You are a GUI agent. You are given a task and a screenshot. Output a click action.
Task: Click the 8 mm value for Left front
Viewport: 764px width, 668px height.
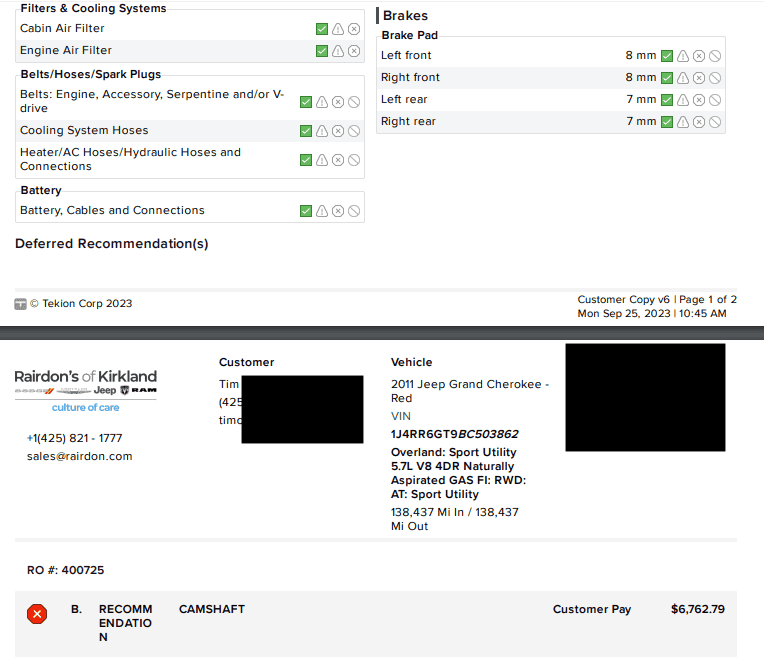[641, 56]
